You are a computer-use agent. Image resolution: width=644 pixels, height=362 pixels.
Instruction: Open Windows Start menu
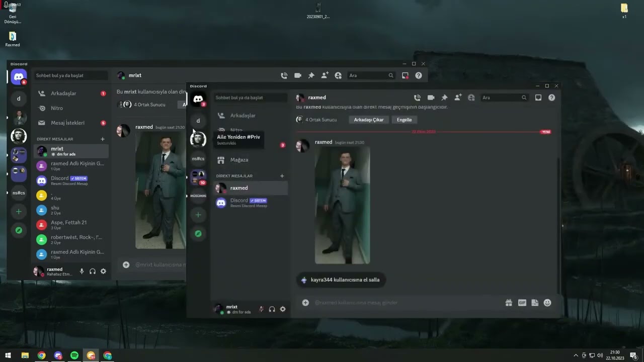point(8,355)
